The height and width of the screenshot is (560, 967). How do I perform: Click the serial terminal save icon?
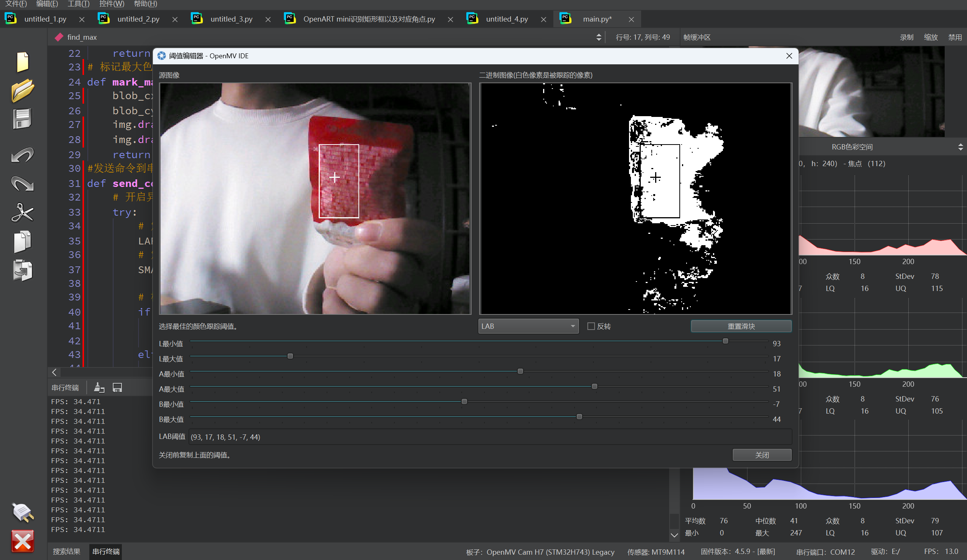(x=117, y=388)
